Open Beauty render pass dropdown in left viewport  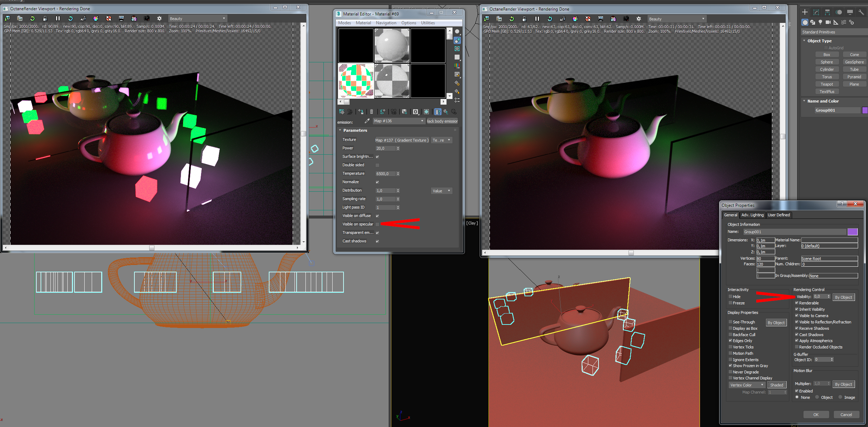(x=197, y=18)
